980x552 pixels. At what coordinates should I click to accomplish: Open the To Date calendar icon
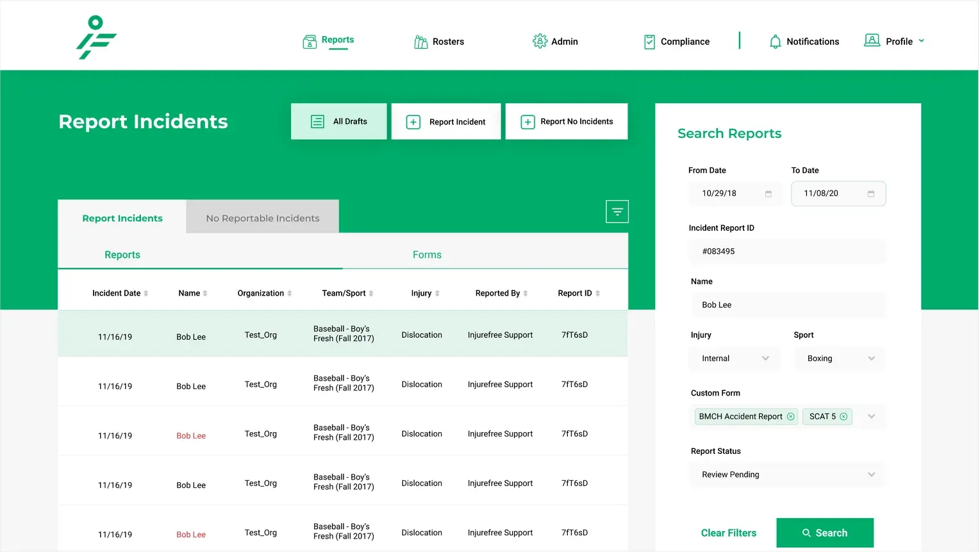pyautogui.click(x=870, y=194)
